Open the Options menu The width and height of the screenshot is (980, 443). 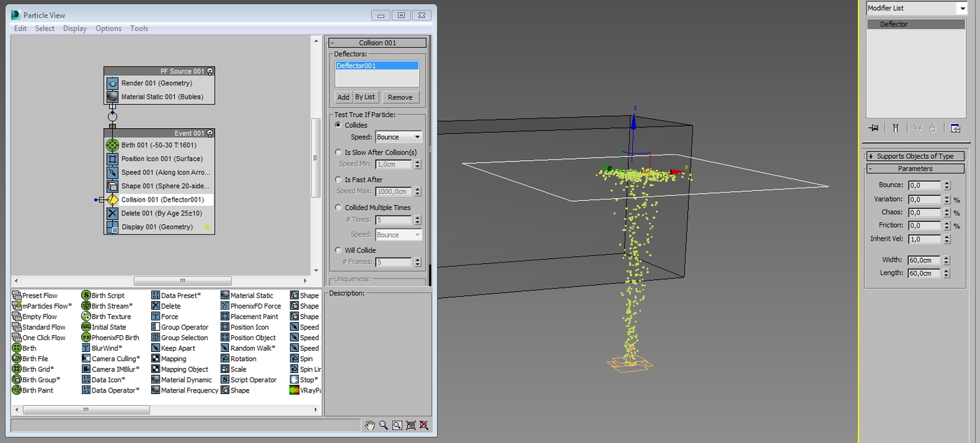point(108,29)
